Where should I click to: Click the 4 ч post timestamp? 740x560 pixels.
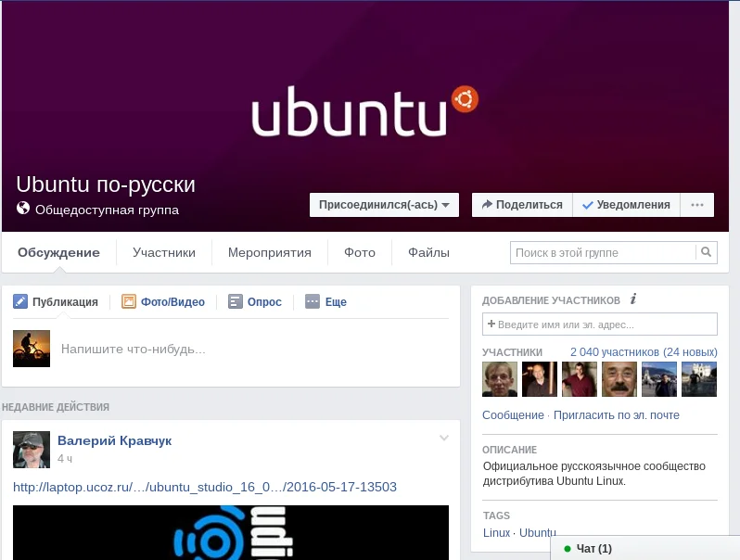click(65, 459)
